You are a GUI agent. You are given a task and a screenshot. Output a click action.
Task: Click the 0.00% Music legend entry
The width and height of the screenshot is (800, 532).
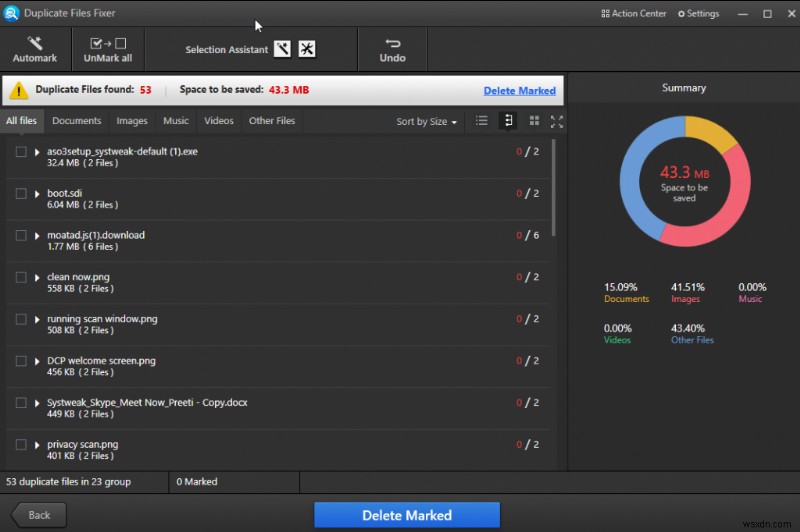pos(752,293)
